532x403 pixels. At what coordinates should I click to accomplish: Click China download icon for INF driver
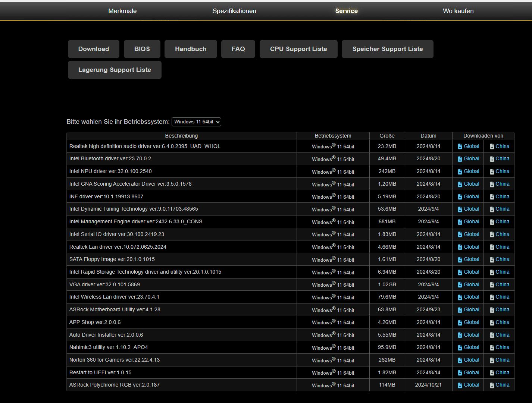pos(492,197)
